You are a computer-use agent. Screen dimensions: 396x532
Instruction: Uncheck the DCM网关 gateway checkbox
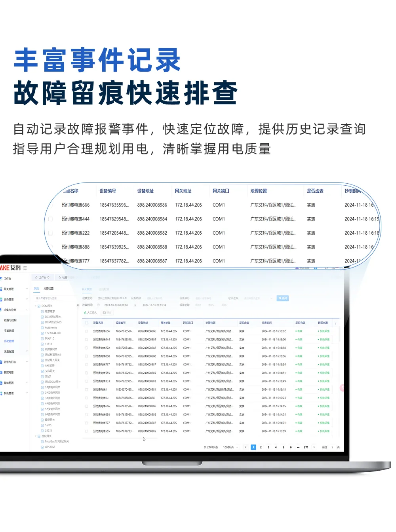tap(38, 306)
